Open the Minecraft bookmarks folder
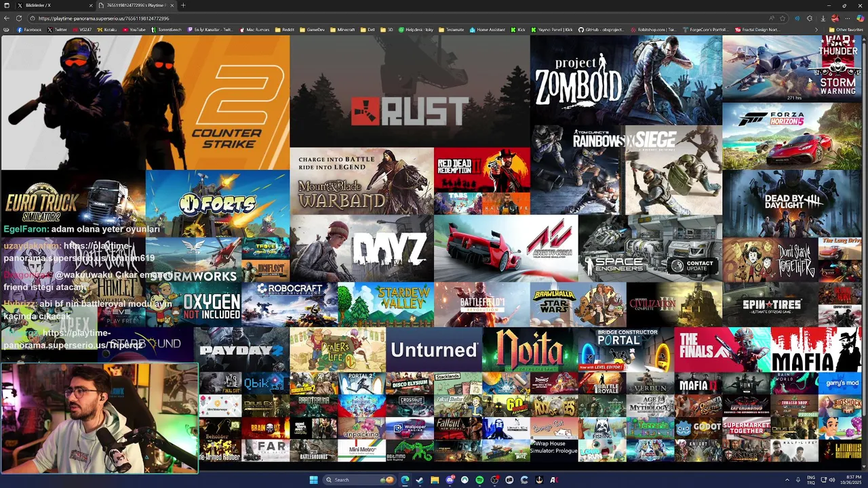The image size is (868, 488). [x=343, y=30]
